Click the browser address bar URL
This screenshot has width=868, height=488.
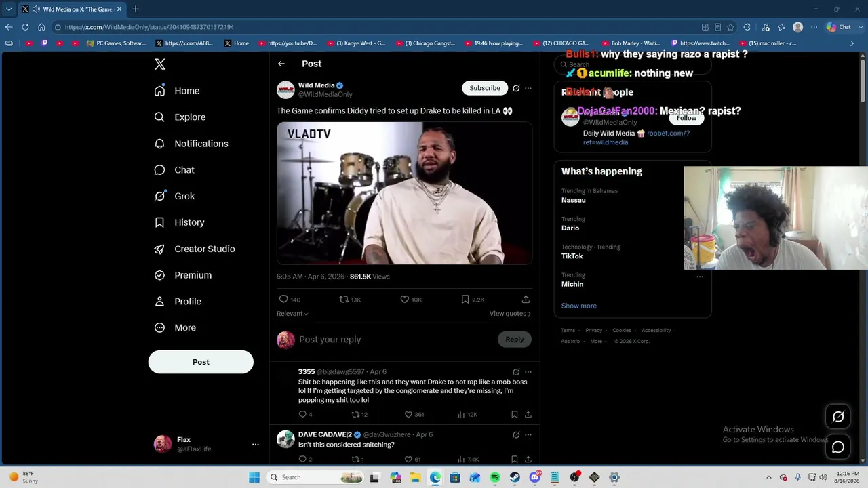149,27
